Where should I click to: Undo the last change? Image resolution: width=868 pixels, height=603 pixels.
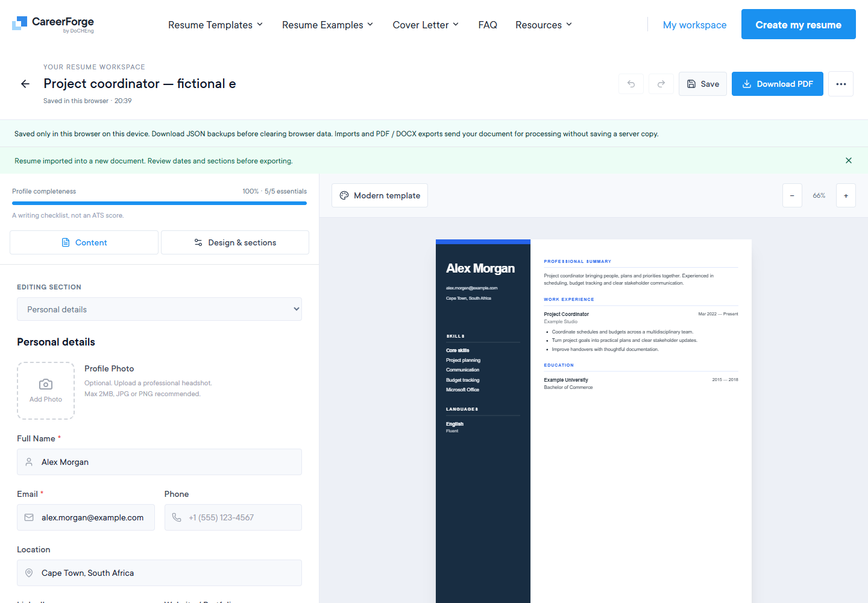point(631,84)
